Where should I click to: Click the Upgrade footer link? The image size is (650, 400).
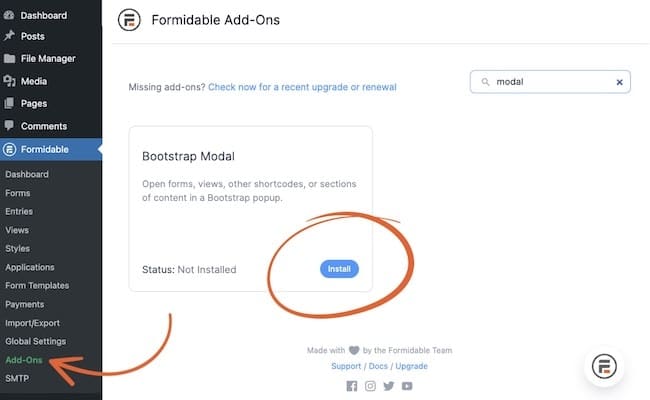click(x=411, y=366)
